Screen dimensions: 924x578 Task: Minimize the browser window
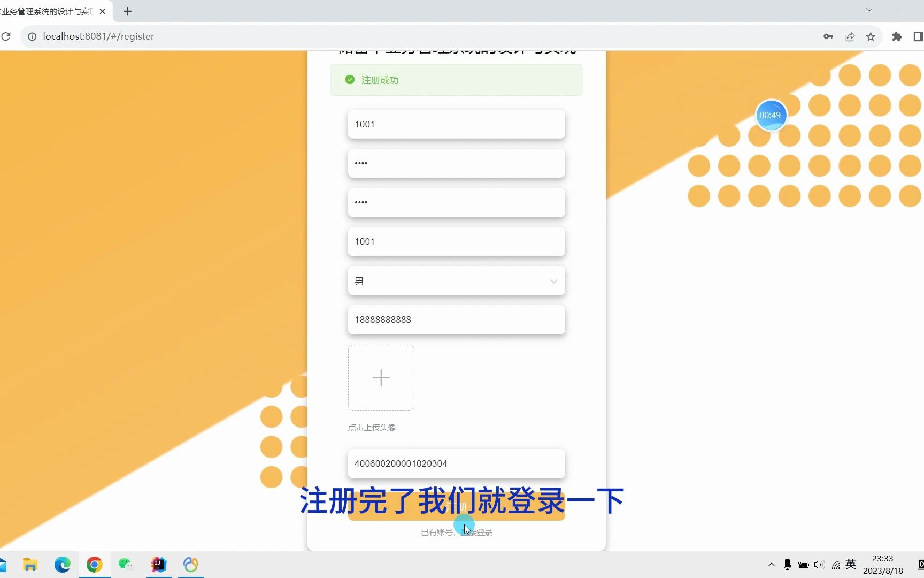[899, 10]
